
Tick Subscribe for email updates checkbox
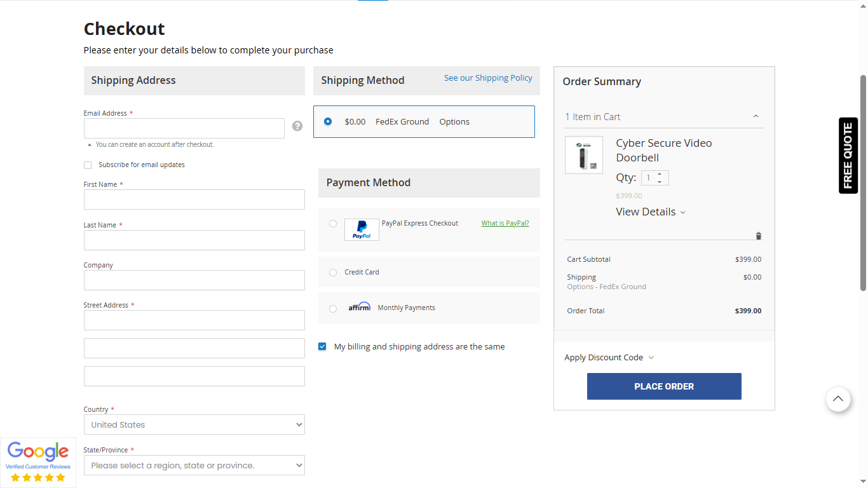pyautogui.click(x=88, y=165)
